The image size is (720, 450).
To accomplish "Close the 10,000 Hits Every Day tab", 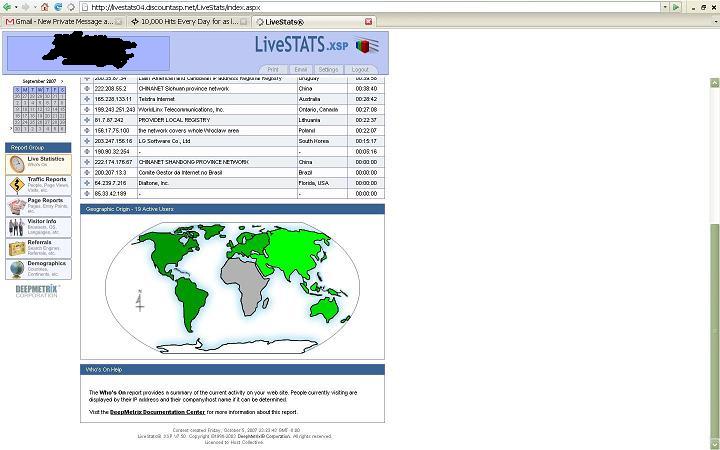I will click(244, 22).
